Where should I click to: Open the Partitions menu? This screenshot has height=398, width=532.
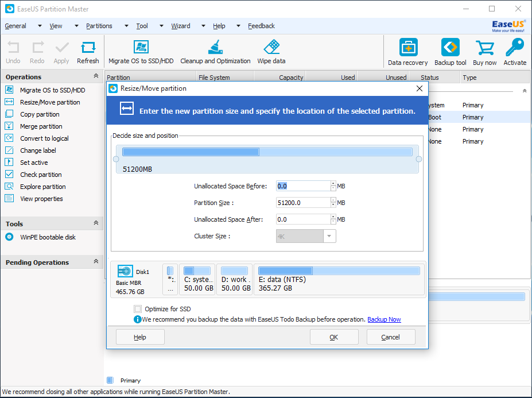(x=99, y=26)
